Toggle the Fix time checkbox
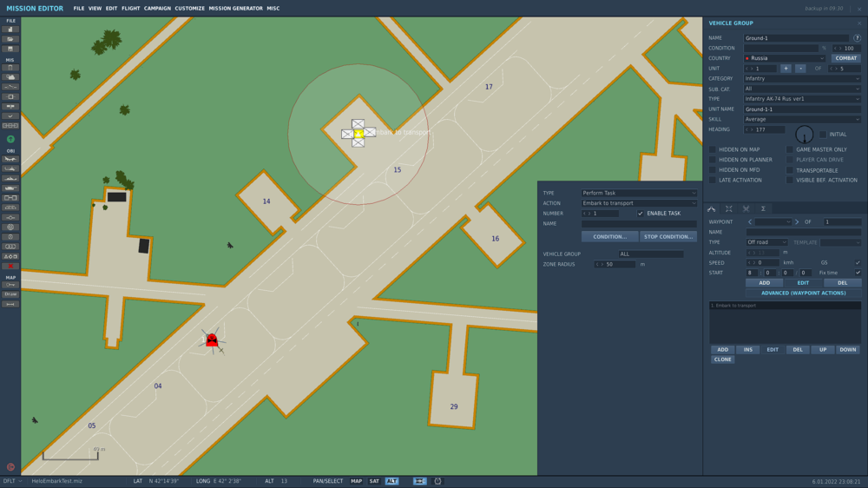The height and width of the screenshot is (488, 868). 858,273
